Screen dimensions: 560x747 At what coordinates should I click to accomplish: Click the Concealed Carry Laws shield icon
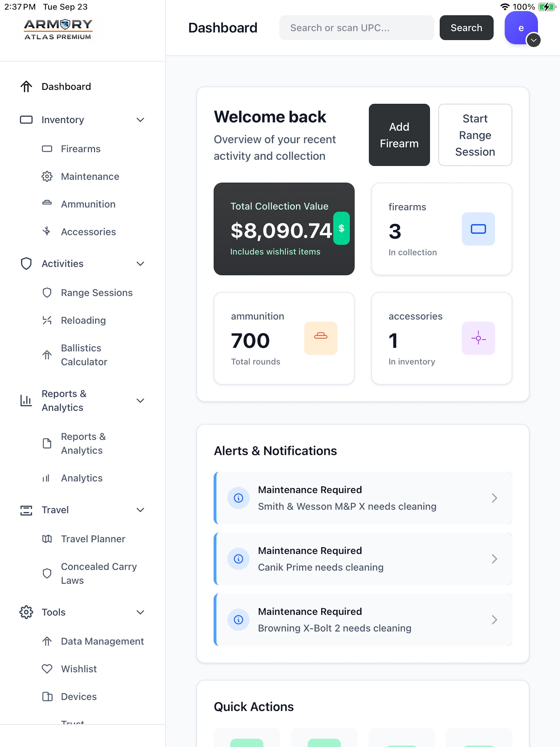47,574
